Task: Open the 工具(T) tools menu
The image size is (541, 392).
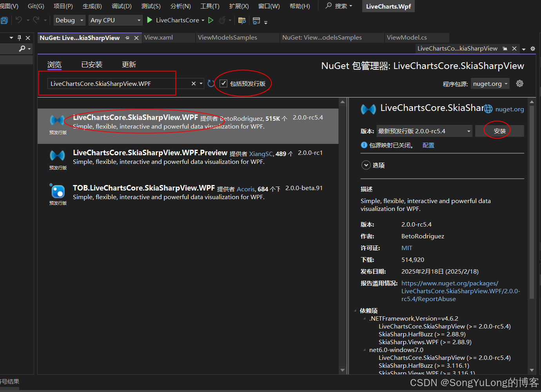Action: click(x=210, y=6)
